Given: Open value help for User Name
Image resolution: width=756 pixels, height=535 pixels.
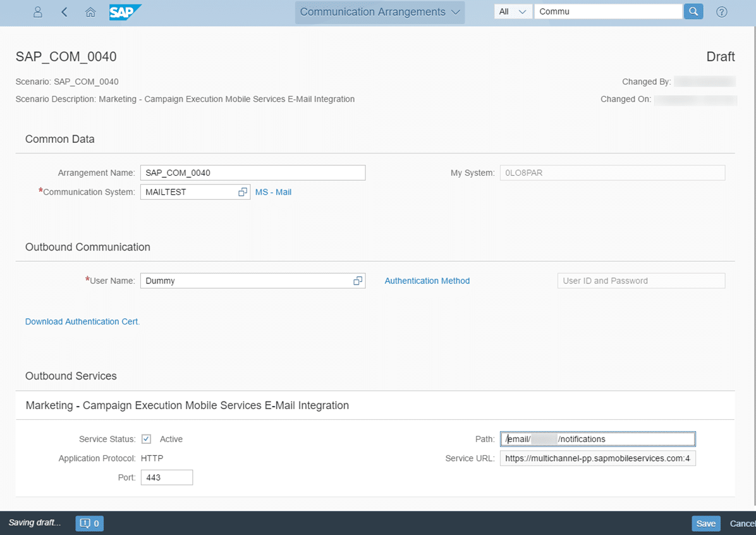Looking at the screenshot, I should coord(358,281).
